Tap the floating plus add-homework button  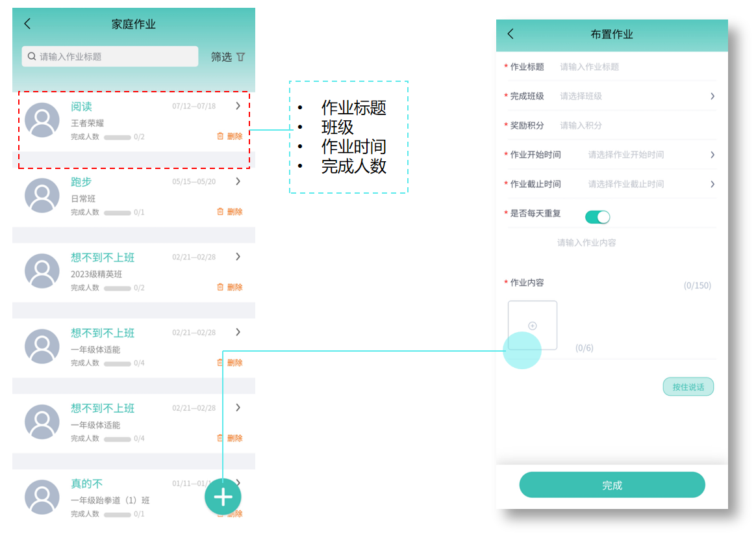pos(223,497)
